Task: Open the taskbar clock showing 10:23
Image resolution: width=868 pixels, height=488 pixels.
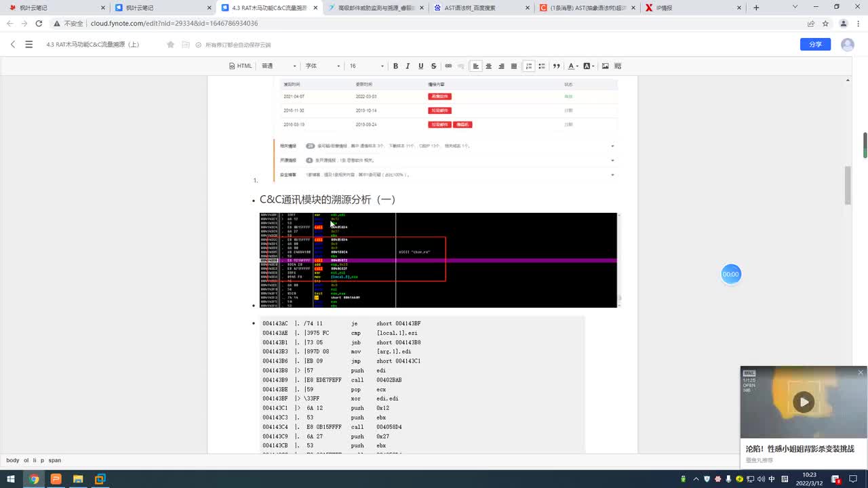Action: point(810,479)
